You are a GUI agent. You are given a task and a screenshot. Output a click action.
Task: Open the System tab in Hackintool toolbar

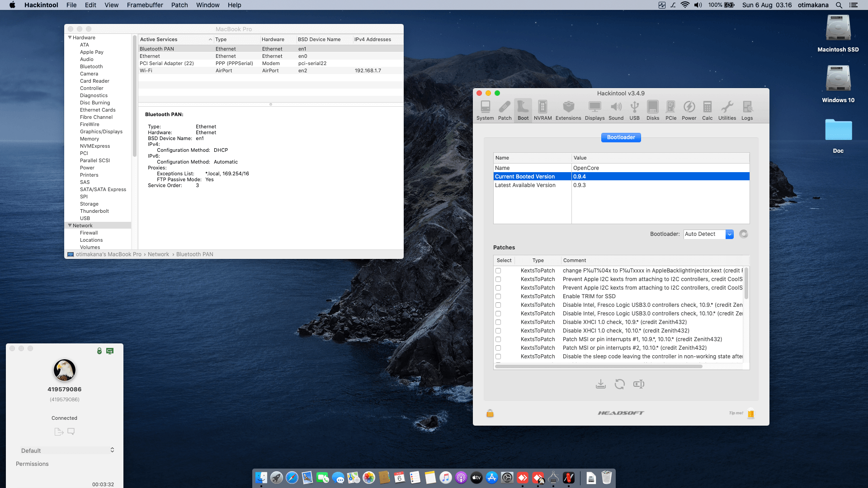click(485, 111)
